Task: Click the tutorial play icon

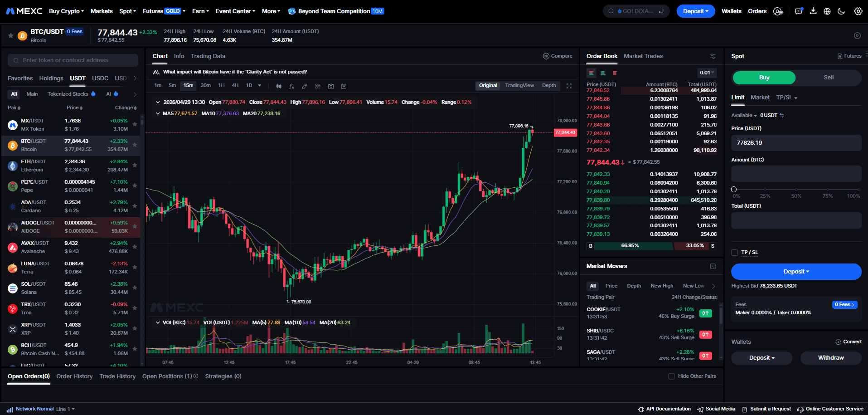Action: point(857,35)
